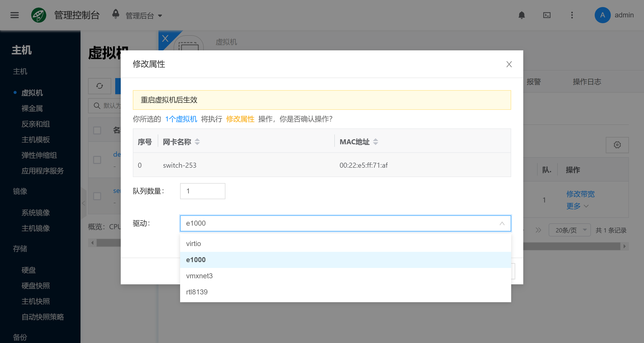Viewport: 644px width, 343px height.
Task: Click the 队列数量 input field
Action: 203,191
